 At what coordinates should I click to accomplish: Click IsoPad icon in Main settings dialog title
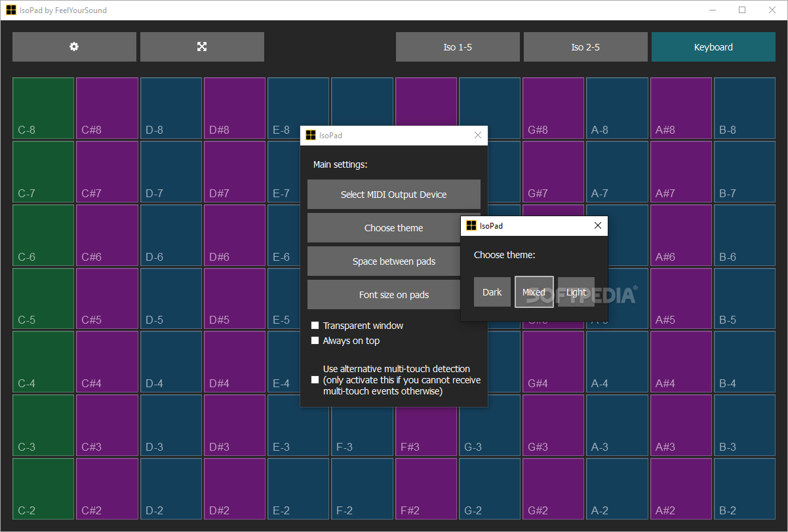[311, 136]
